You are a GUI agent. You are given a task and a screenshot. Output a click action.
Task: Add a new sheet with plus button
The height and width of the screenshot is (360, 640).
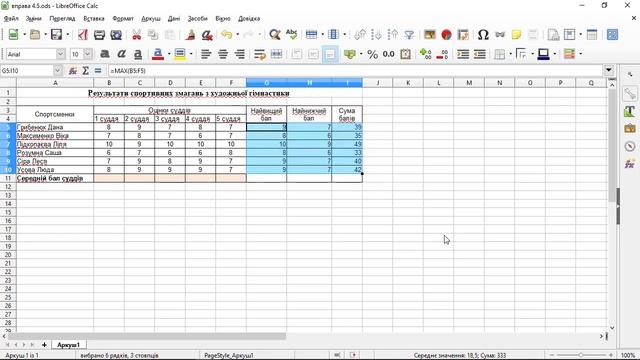tap(44, 345)
